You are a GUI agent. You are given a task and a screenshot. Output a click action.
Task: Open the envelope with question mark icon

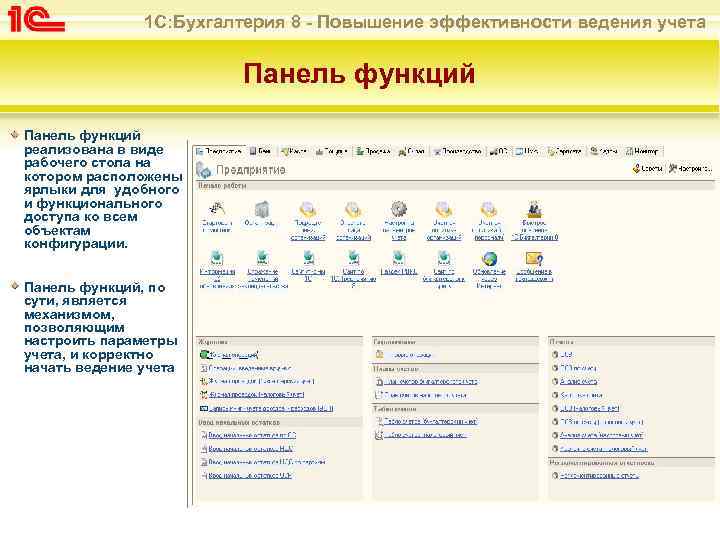534,259
